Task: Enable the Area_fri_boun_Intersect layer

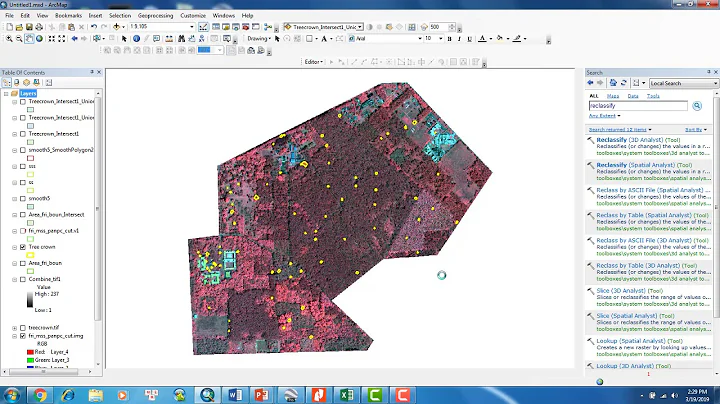Action: pos(23,215)
